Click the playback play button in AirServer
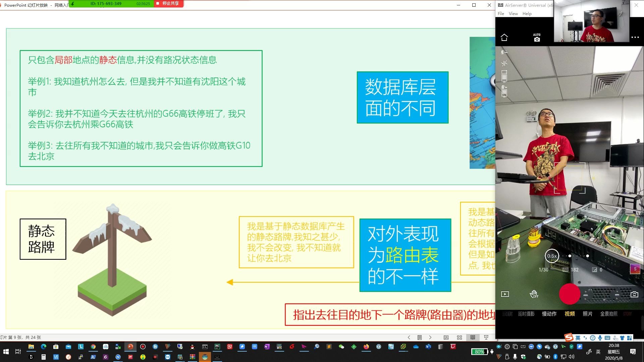The image size is (644, 362). tap(505, 294)
